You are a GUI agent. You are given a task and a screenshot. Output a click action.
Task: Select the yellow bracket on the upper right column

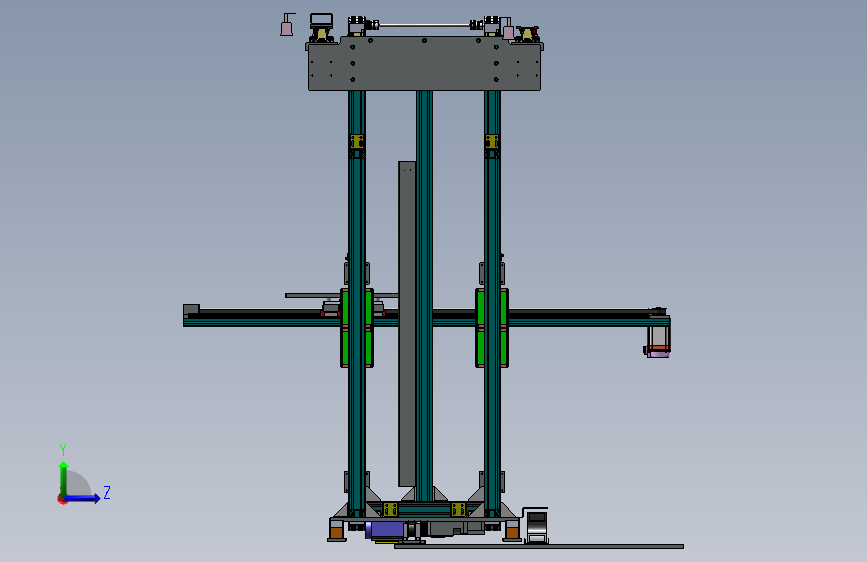492,142
